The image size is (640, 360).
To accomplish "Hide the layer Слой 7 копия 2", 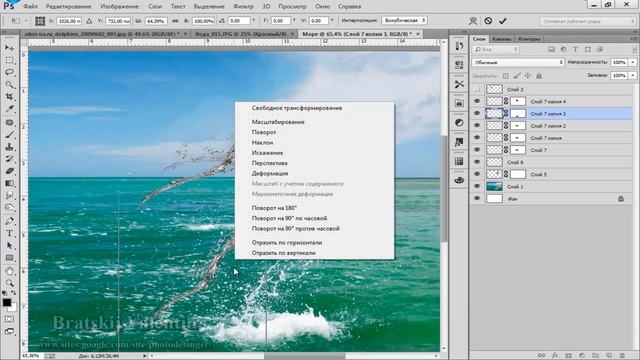I will click(x=477, y=126).
